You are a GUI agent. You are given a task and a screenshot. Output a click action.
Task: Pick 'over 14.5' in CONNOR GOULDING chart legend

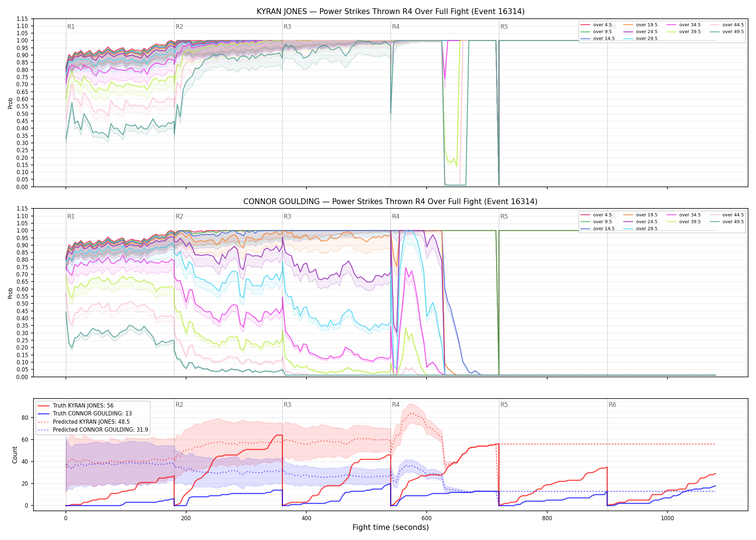point(598,229)
